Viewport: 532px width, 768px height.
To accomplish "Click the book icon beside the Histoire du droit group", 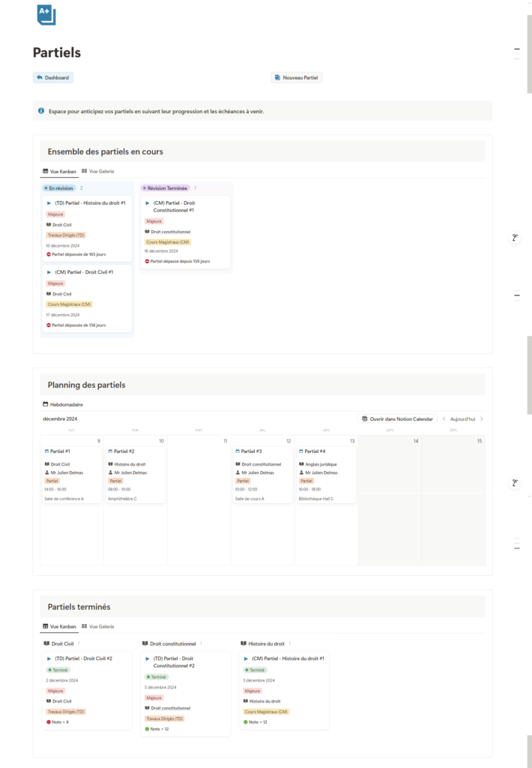I will 243,643.
